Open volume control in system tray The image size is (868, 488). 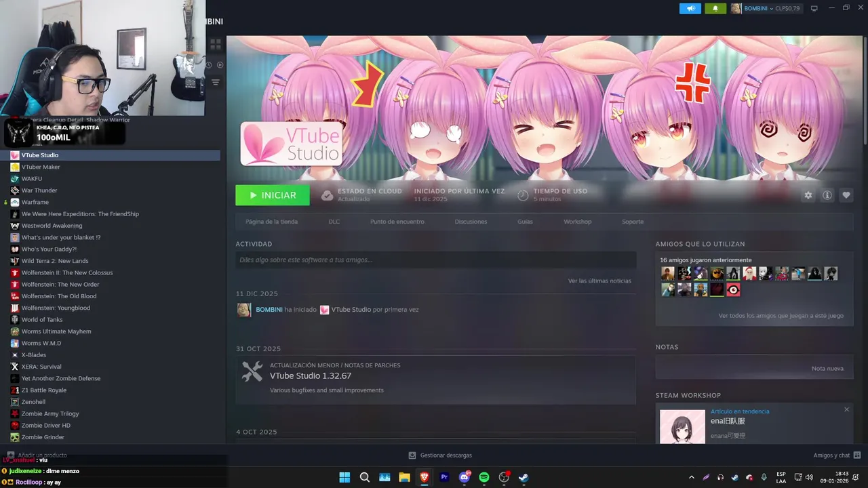(809, 477)
